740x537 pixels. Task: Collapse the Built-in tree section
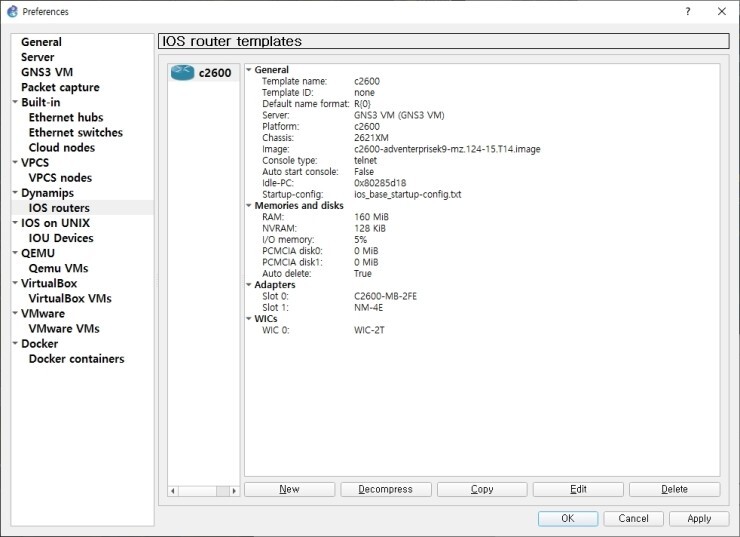click(x=15, y=101)
